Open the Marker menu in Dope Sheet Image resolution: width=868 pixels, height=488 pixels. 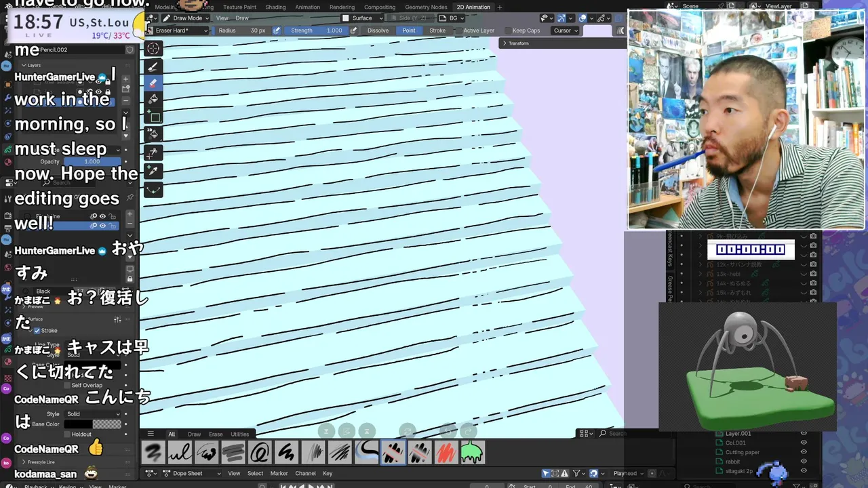[279, 473]
